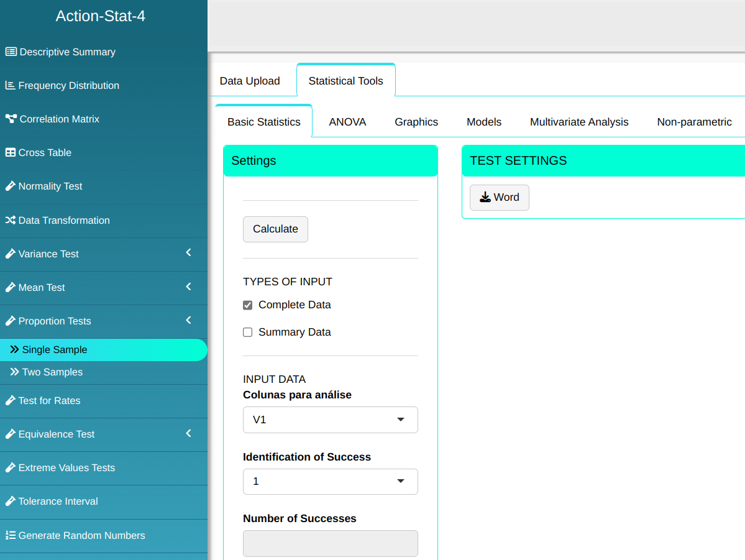Switch to the Data Upload tab
This screenshot has width=745, height=560.
(250, 81)
